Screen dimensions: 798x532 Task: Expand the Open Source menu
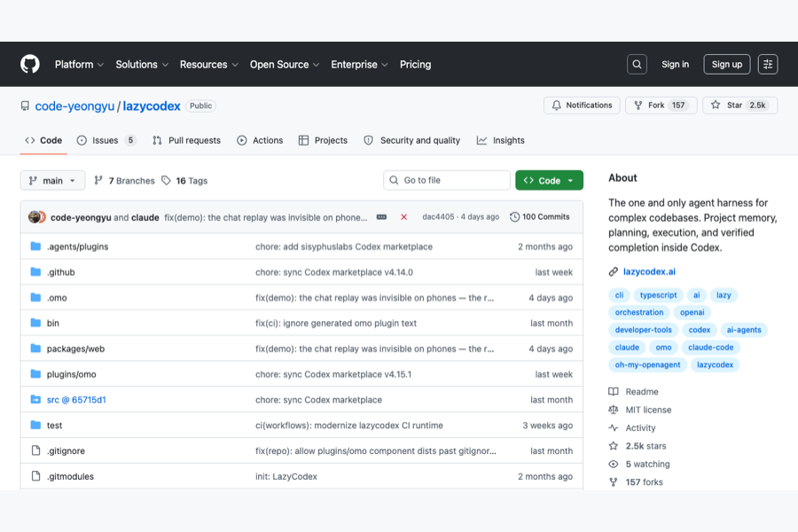coord(285,65)
